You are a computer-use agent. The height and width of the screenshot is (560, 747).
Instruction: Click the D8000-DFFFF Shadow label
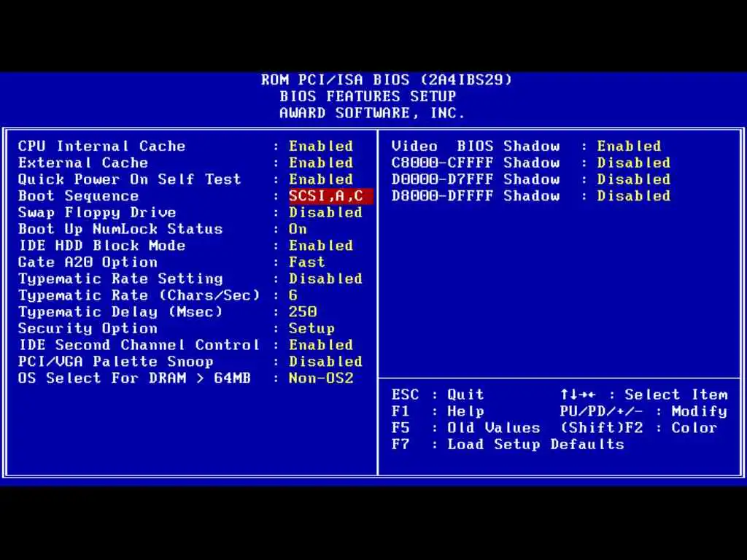(476, 195)
